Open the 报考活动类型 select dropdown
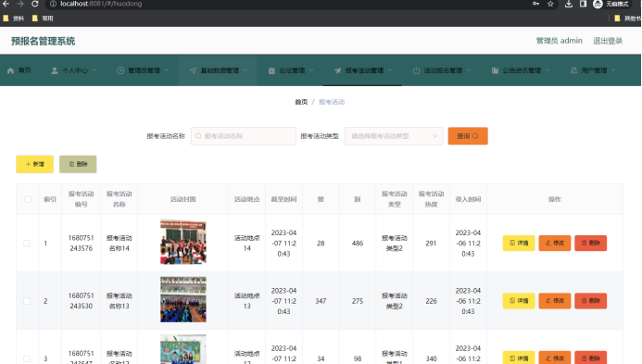Image resolution: width=642 pixels, height=364 pixels. pos(394,136)
